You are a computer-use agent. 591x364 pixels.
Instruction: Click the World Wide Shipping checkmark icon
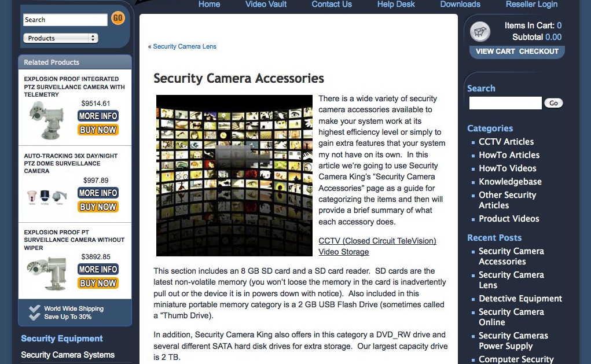pyautogui.click(x=34, y=312)
